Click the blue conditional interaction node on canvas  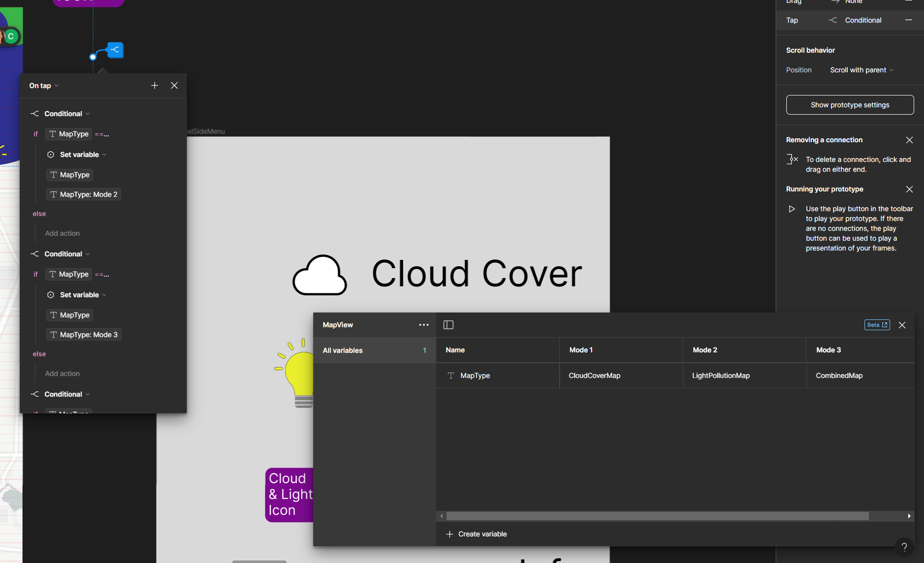click(115, 50)
